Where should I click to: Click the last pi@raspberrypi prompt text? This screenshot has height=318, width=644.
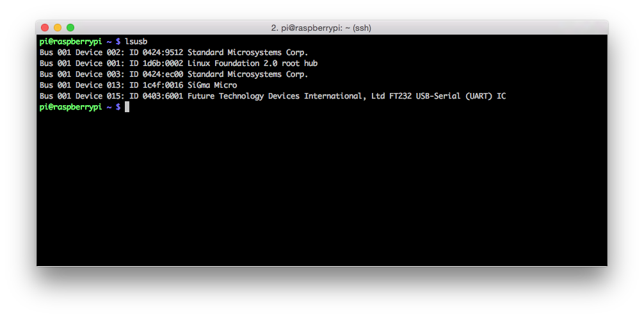[70, 107]
